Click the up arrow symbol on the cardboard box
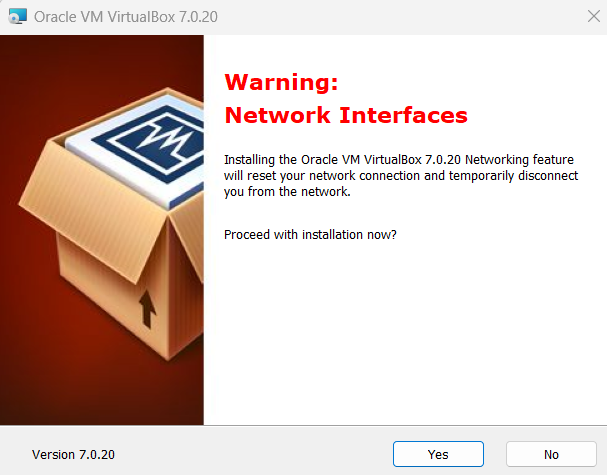The width and height of the screenshot is (607, 475). tap(148, 308)
